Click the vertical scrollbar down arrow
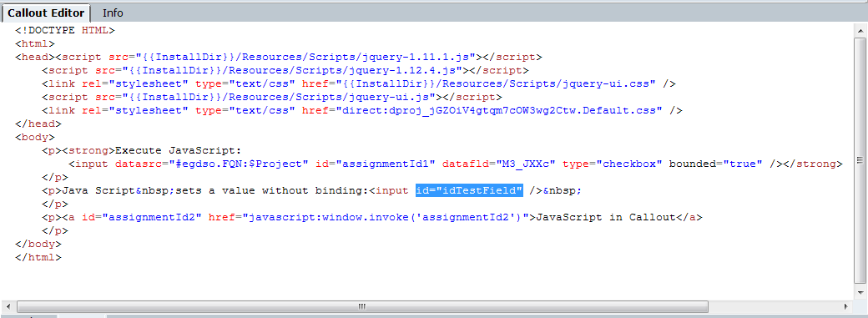This screenshot has height=318, width=868. click(860, 291)
